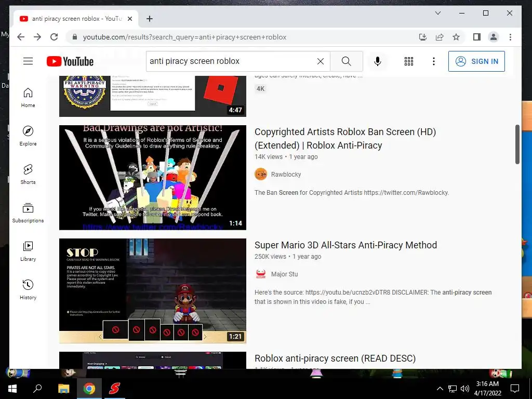Open History in the sidebar

point(28,289)
